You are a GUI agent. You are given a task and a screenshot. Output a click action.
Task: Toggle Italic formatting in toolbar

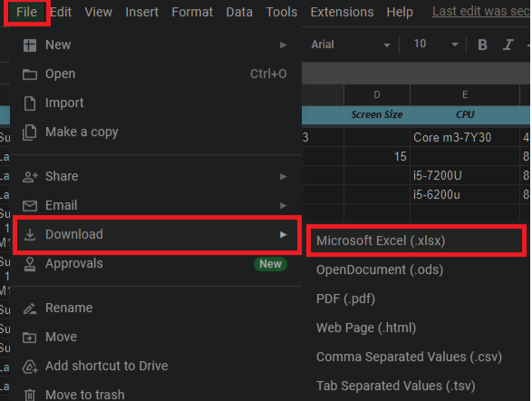[508, 44]
